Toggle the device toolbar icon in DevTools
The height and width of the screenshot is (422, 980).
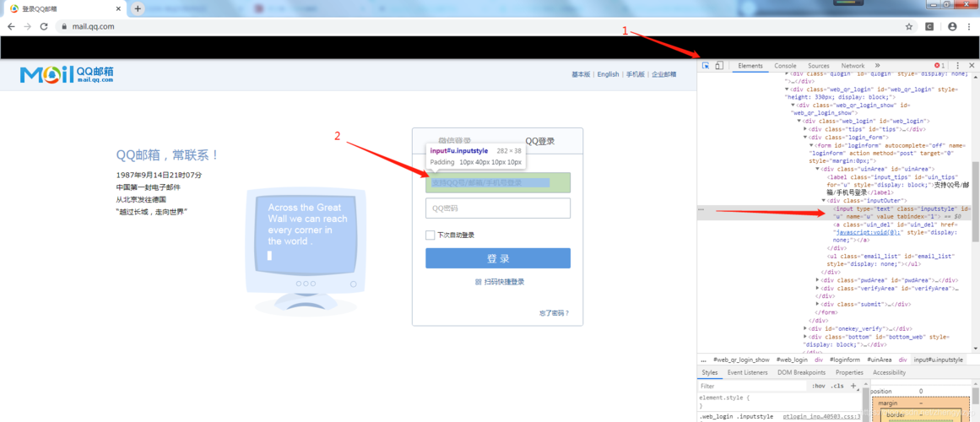tap(718, 66)
